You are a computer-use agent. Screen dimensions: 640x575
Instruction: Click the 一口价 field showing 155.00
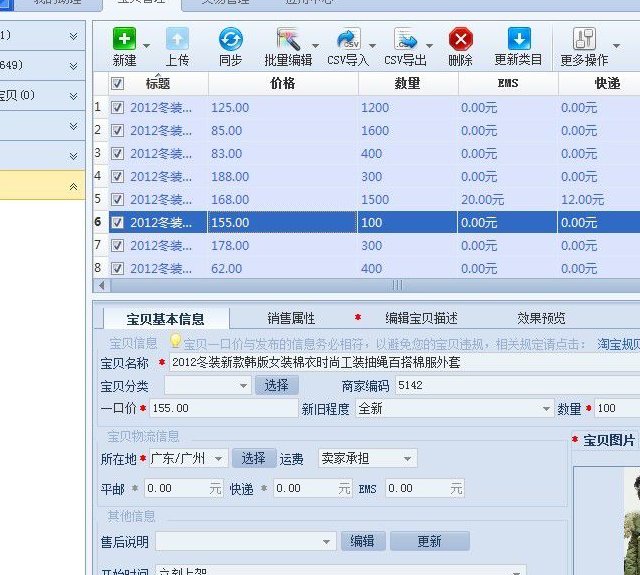[x=224, y=408]
